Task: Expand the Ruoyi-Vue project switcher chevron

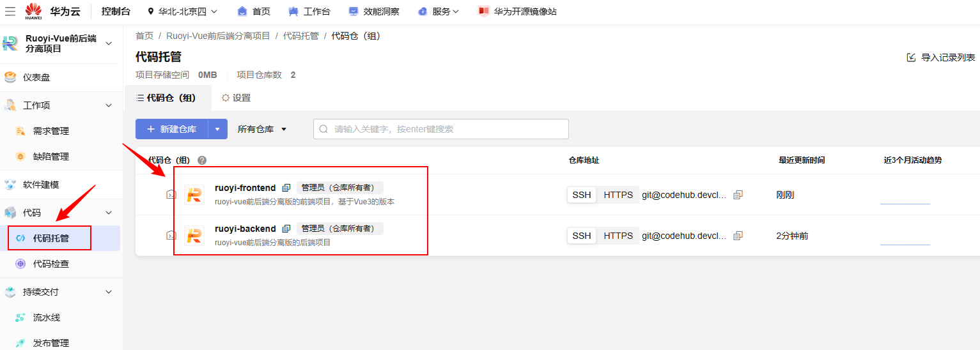Action: [108, 43]
